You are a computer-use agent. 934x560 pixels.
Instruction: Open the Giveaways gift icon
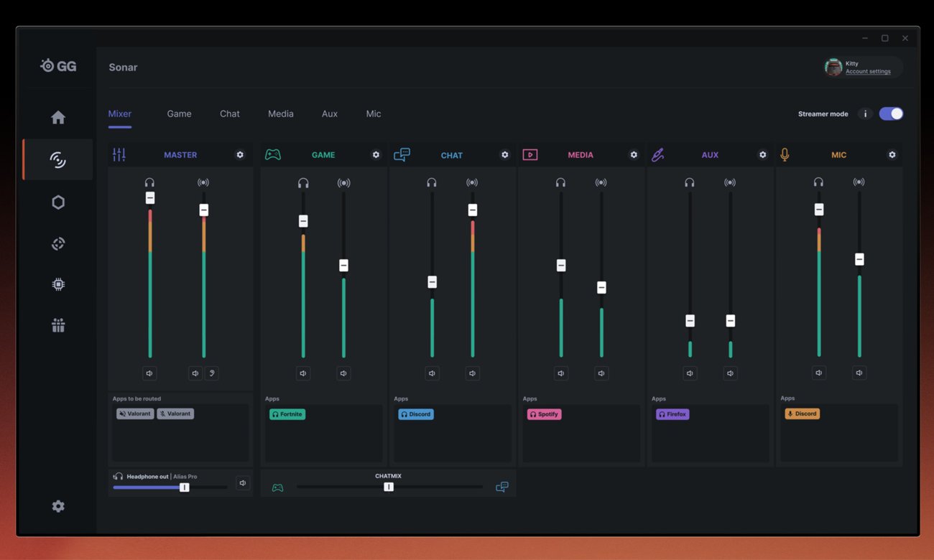tap(58, 325)
